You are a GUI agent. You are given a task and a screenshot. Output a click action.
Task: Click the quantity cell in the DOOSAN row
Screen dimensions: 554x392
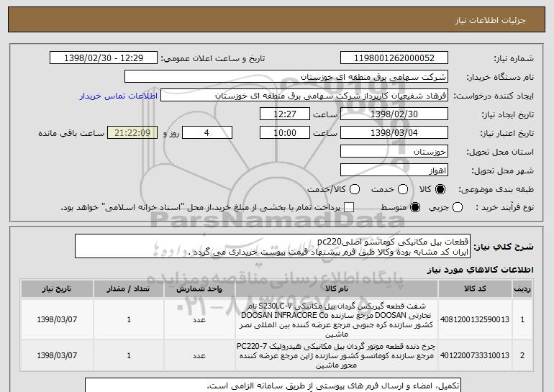(129, 319)
